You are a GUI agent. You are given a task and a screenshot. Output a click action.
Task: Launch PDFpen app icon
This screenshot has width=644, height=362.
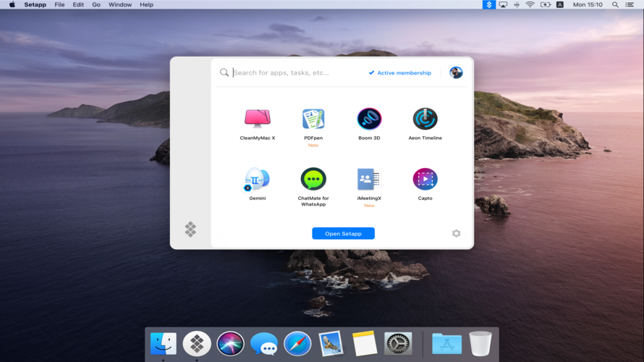(313, 119)
